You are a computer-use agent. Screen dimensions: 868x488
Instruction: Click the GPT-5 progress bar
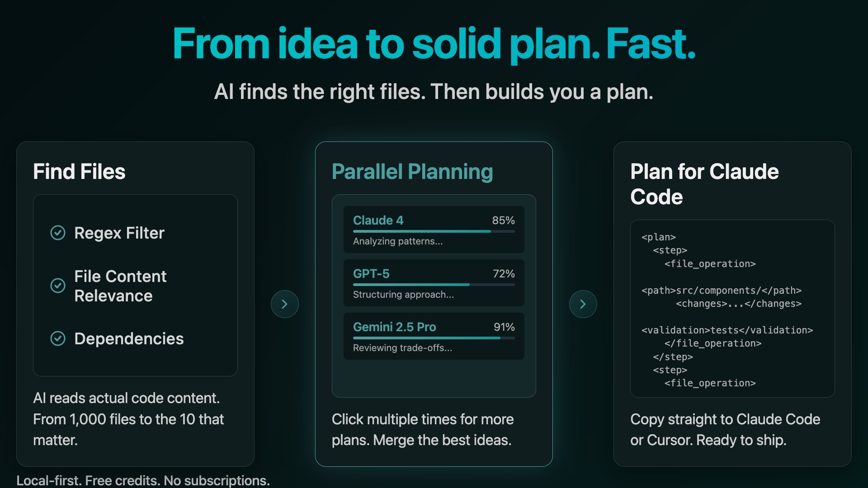[434, 285]
